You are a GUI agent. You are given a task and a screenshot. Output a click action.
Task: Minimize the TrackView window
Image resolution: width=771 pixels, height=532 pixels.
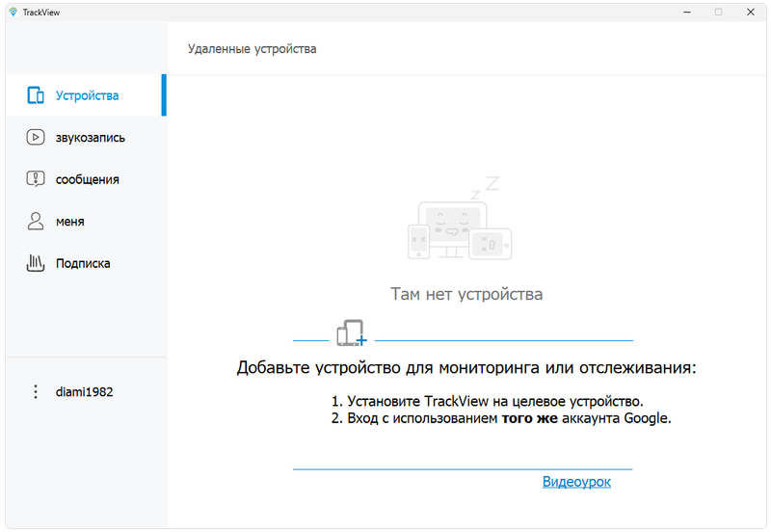pyautogui.click(x=687, y=13)
